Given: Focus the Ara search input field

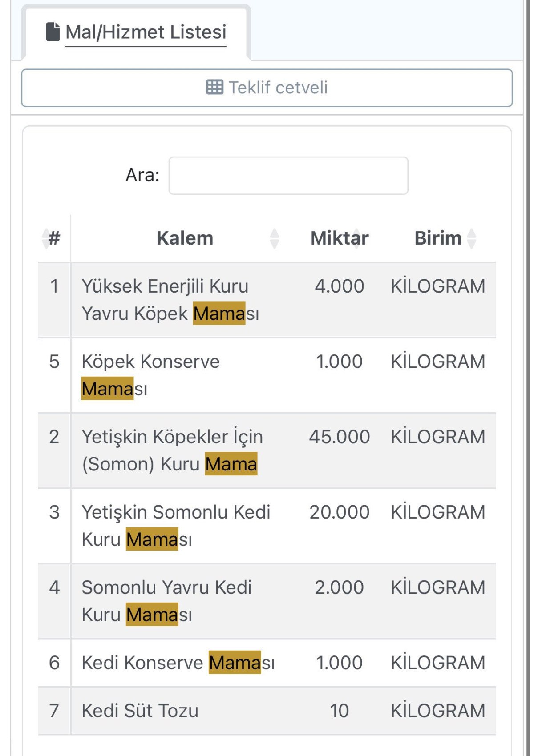Looking at the screenshot, I should pyautogui.click(x=288, y=176).
